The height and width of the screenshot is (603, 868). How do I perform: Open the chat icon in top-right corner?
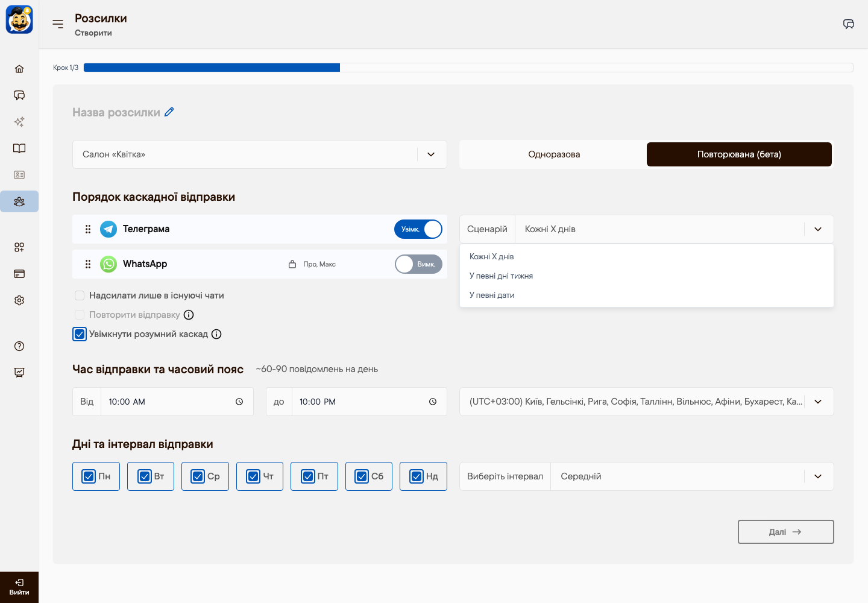(x=849, y=24)
